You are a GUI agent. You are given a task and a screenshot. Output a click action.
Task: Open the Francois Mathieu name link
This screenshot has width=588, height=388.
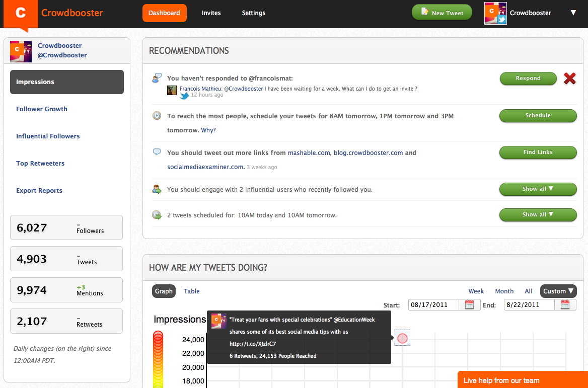coord(201,89)
